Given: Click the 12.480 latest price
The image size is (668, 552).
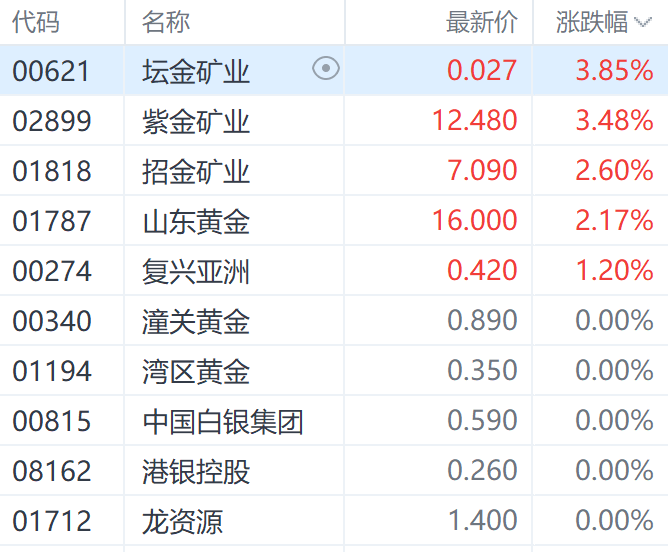Looking at the screenshot, I should (475, 120).
